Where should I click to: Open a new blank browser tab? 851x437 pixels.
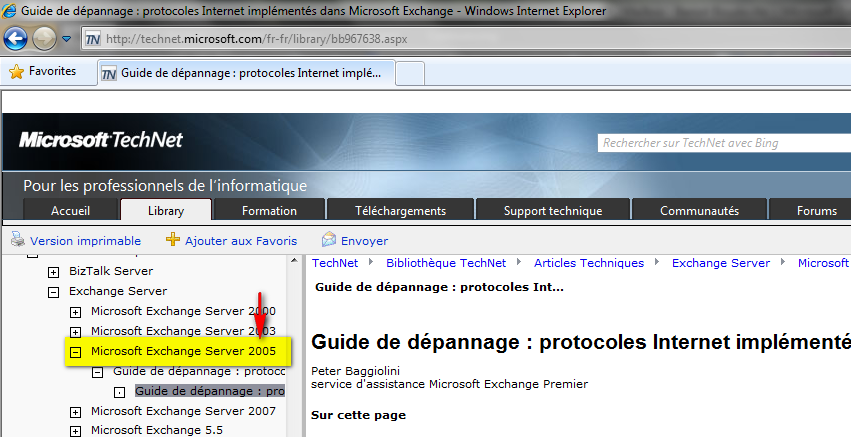point(410,73)
